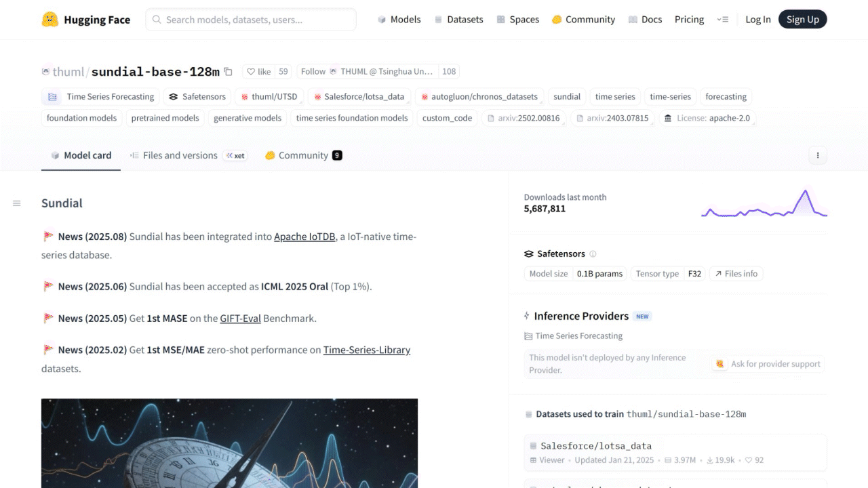Click the Sign Up button
Image resolution: width=868 pixels, height=488 pixels.
coord(803,20)
